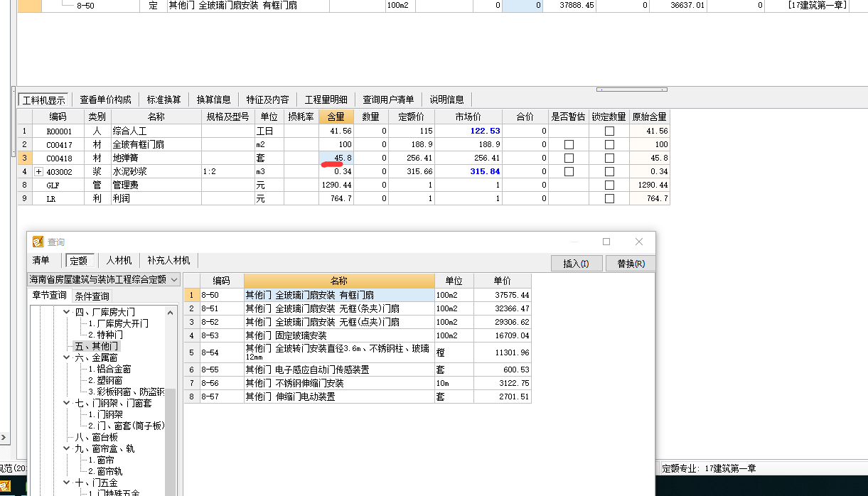The image size is (868, 496).
Task: Select tree item 八、窗台板
Action: point(96,437)
